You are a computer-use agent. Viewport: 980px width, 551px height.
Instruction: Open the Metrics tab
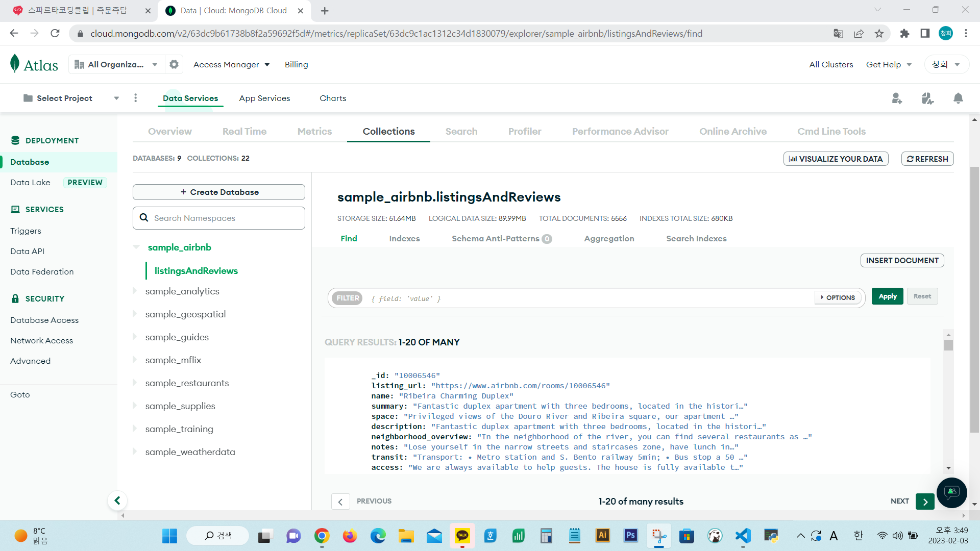pyautogui.click(x=314, y=131)
